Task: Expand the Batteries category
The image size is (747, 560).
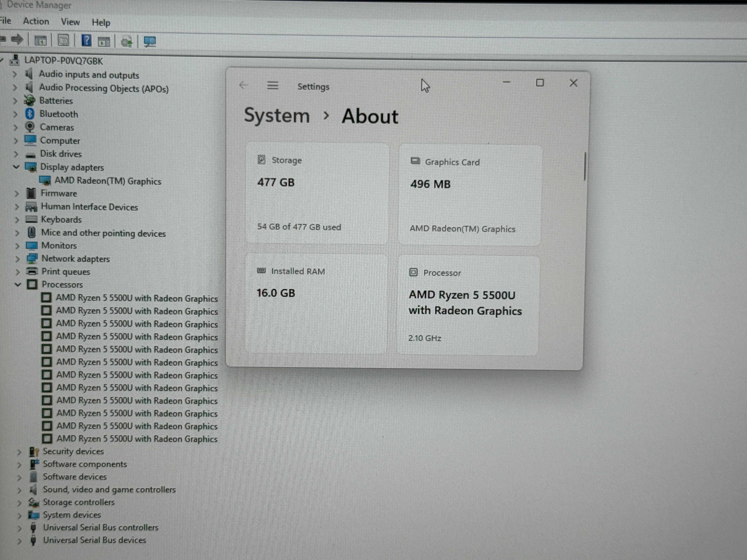Action: [15, 101]
